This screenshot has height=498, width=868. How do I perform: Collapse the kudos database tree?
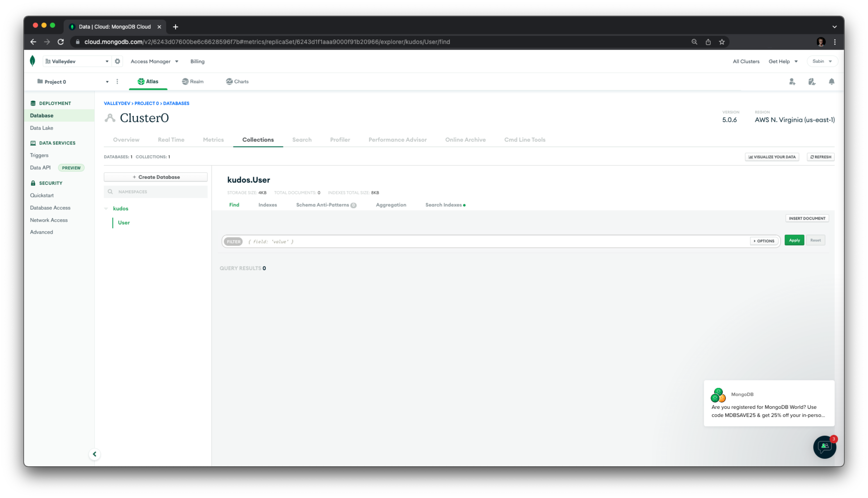(106, 208)
